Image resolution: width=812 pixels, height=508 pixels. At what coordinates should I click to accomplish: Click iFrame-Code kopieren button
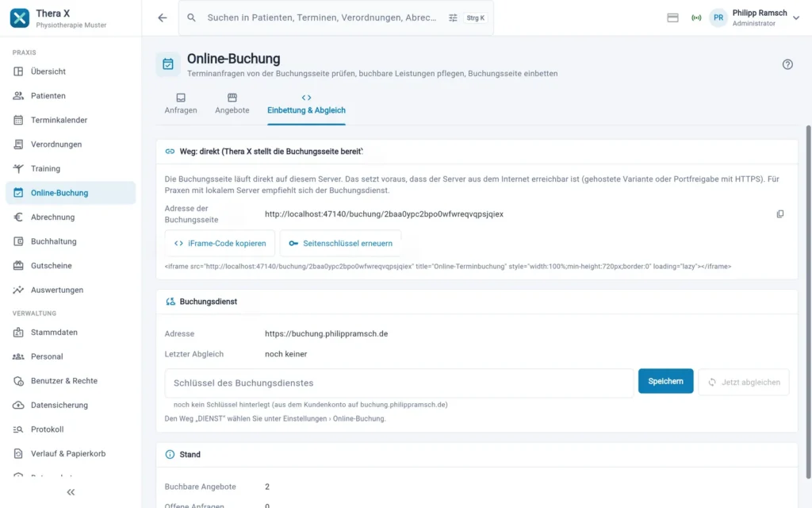[220, 244]
